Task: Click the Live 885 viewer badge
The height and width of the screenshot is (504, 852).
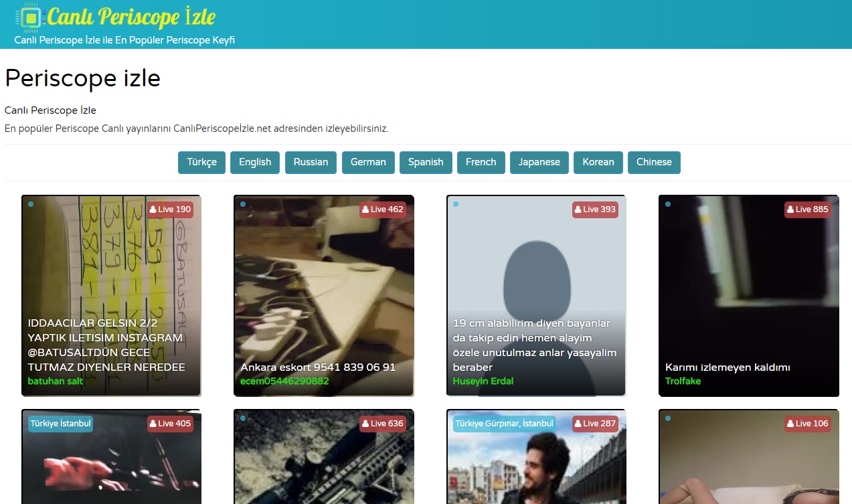Action: click(808, 209)
